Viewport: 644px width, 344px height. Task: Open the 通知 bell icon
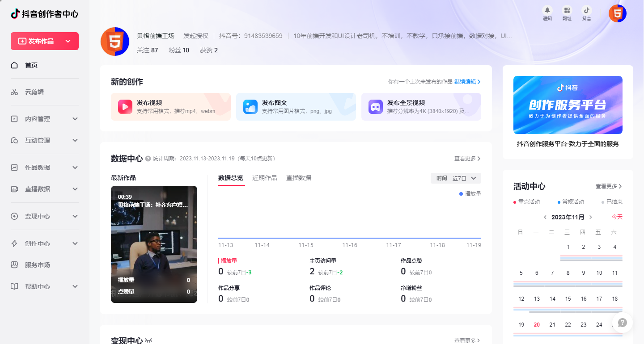tap(547, 10)
